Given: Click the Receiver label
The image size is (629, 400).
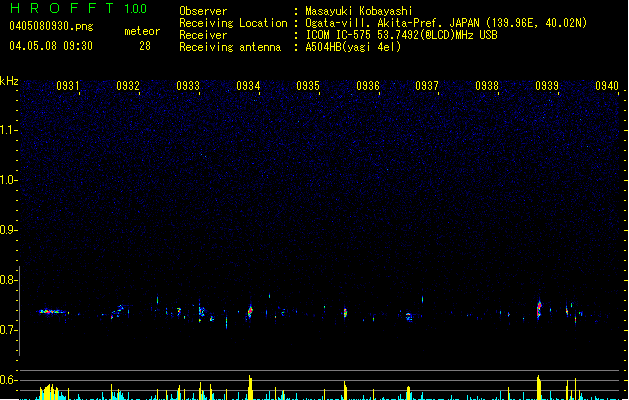Looking at the screenshot, I should click(x=203, y=35).
